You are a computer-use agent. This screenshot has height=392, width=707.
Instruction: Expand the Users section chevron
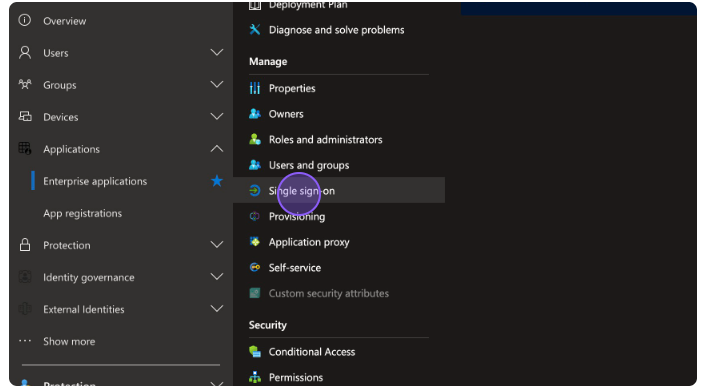coord(217,52)
